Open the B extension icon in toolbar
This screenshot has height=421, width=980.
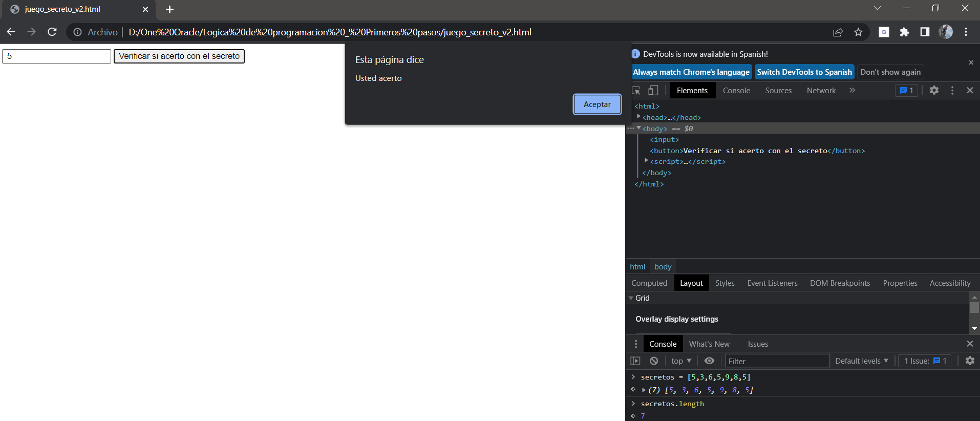(884, 32)
